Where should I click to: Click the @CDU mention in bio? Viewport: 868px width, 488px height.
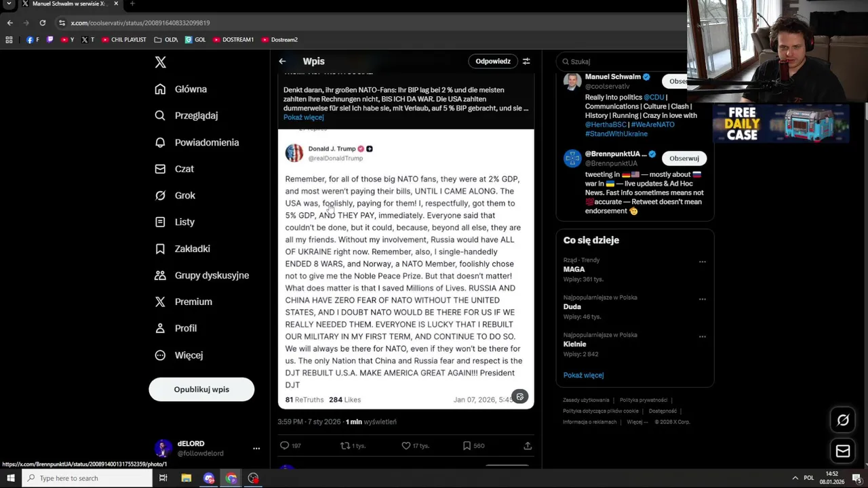click(654, 97)
